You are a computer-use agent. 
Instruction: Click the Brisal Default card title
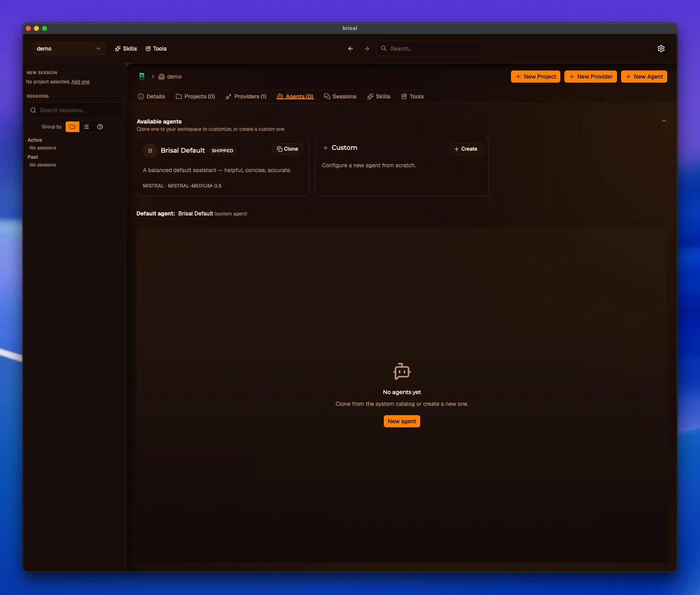[x=183, y=150]
